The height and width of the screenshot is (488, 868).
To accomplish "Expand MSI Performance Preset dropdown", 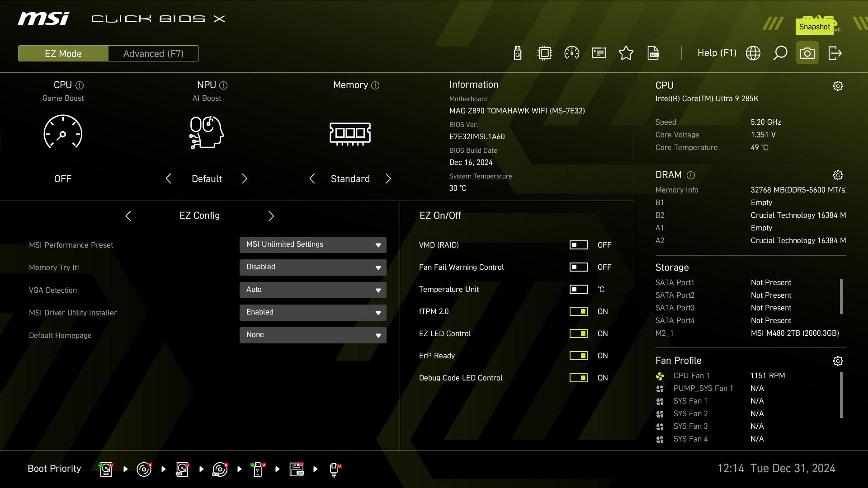I will 378,244.
